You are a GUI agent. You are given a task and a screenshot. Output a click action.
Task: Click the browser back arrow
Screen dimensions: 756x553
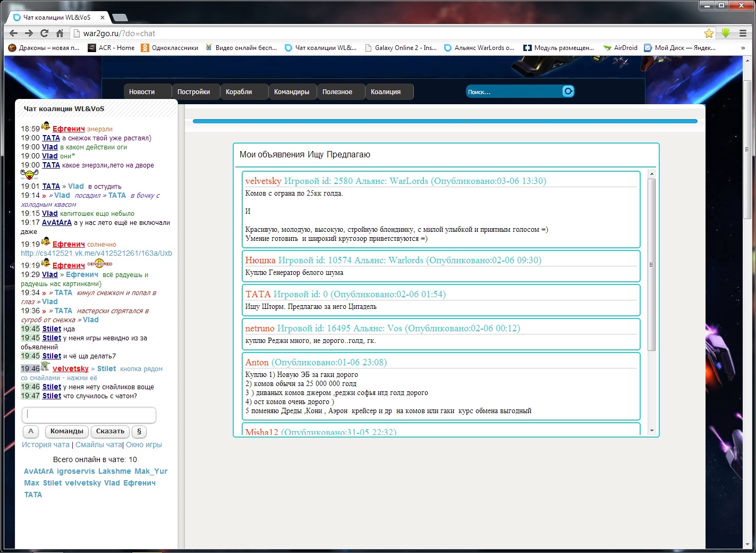click(x=14, y=33)
